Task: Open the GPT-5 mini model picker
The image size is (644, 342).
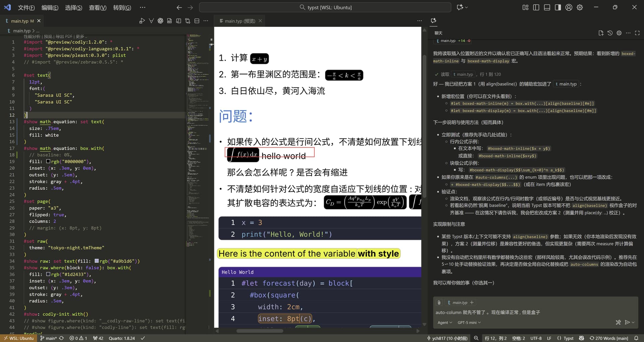Action: click(x=469, y=323)
